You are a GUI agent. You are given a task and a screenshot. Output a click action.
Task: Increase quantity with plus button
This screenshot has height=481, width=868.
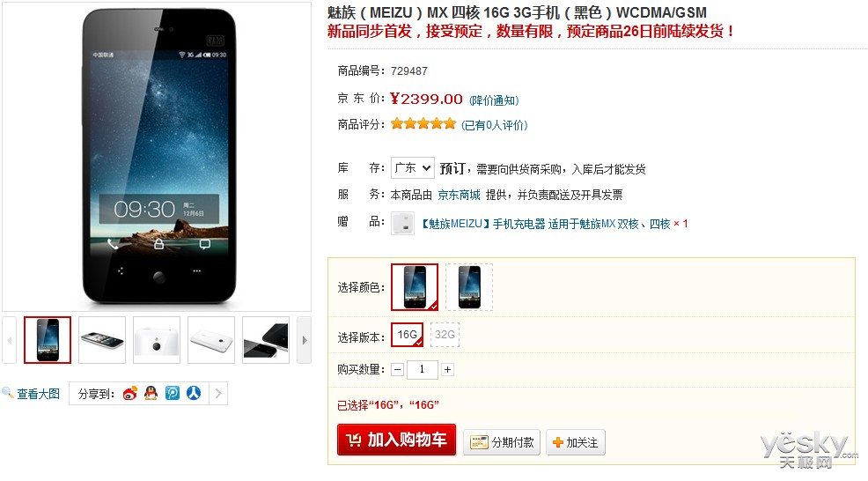pyautogui.click(x=447, y=370)
